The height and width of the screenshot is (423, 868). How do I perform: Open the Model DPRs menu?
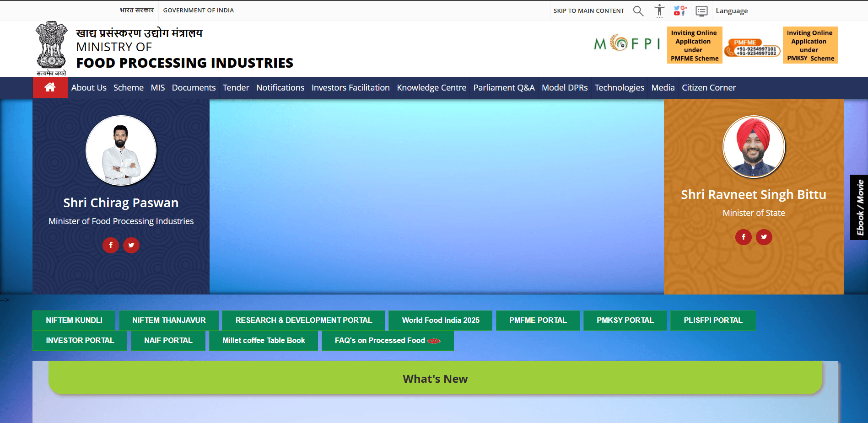tap(565, 87)
